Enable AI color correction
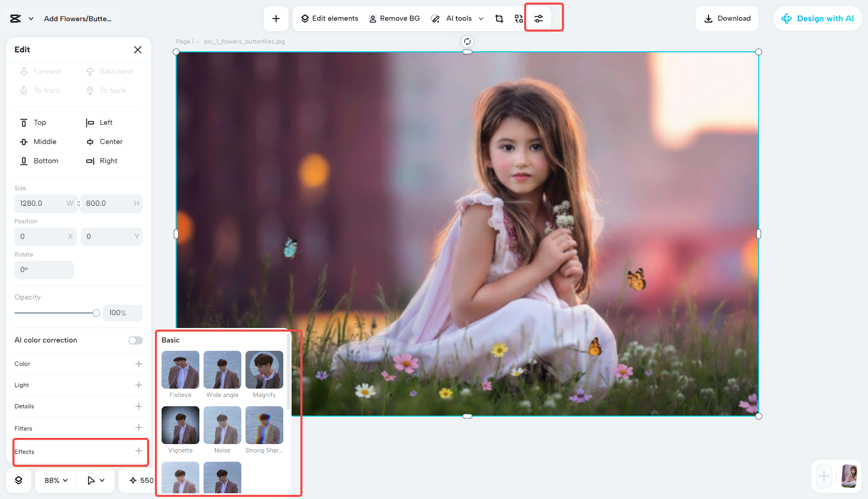 click(135, 340)
